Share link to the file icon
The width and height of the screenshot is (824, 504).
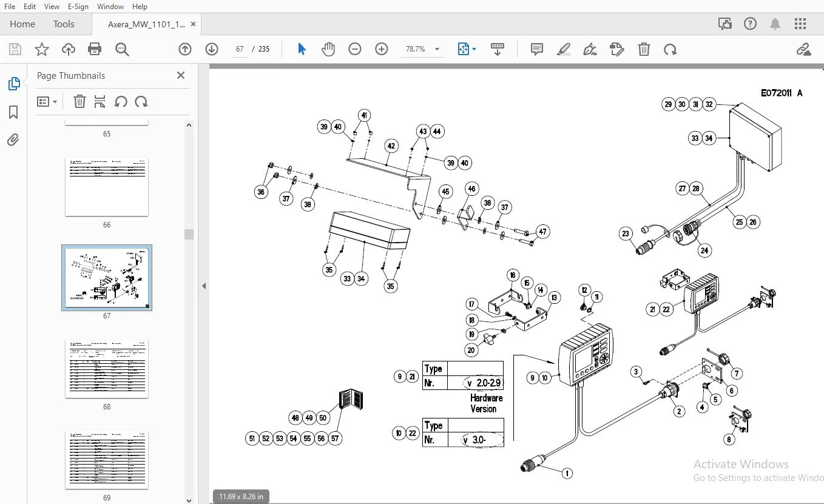tap(804, 50)
